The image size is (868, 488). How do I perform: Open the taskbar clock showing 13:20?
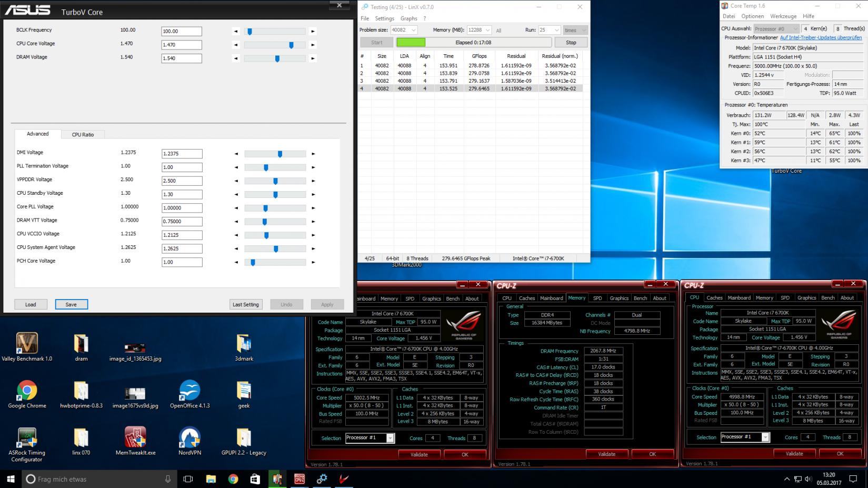click(829, 479)
